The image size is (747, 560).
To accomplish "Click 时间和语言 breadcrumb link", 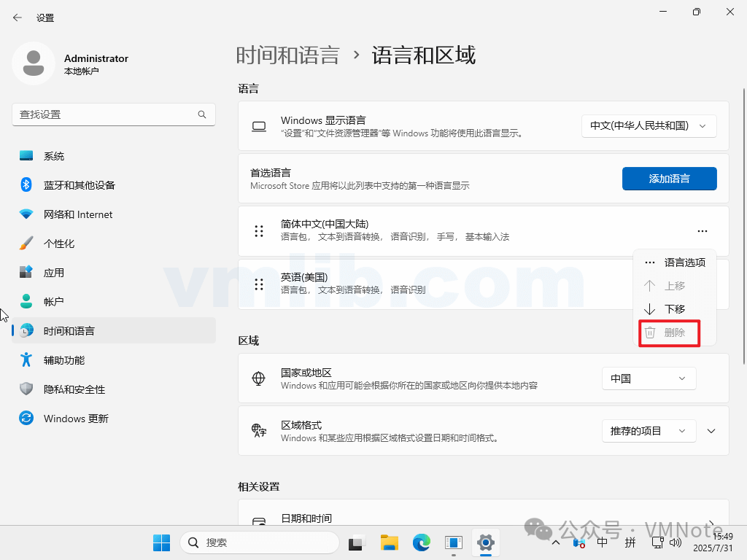I will tap(288, 55).
